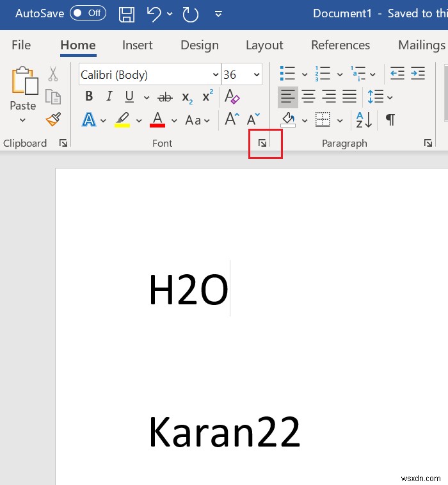Switch to the Mailings tab

[422, 45]
